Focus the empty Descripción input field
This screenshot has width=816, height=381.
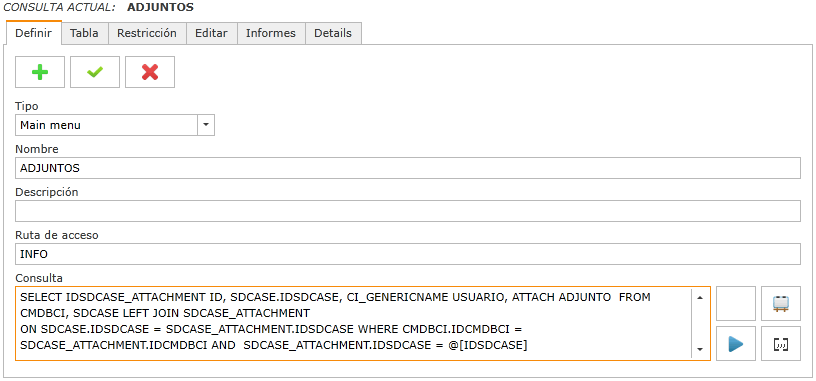pyautogui.click(x=408, y=211)
